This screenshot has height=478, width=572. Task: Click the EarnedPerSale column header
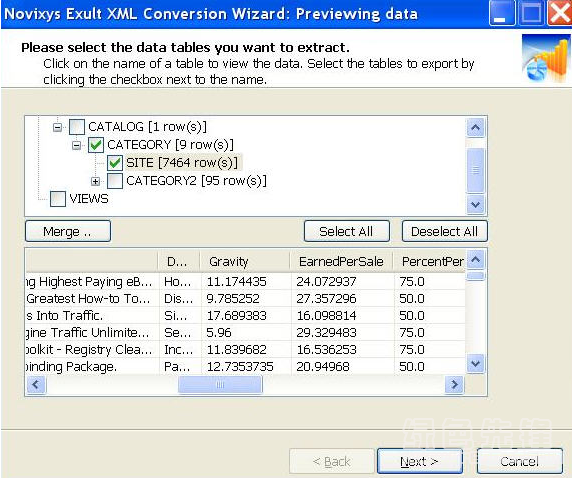tap(342, 262)
